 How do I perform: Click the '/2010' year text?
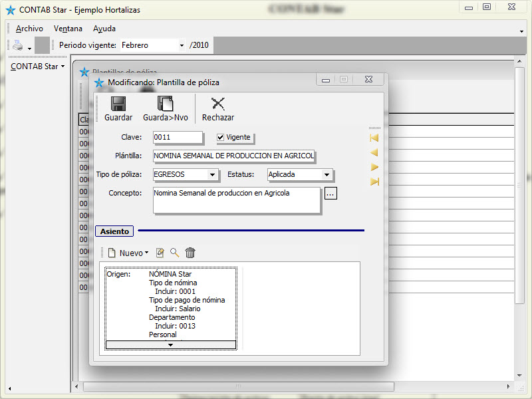point(199,45)
